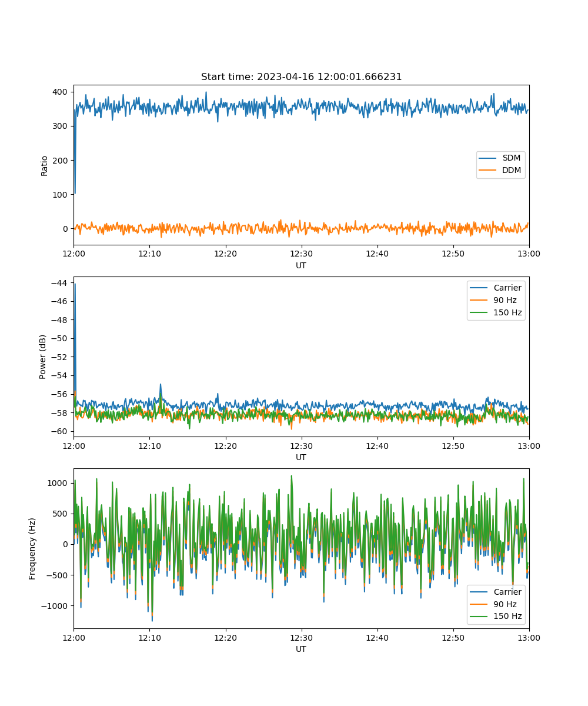Click the '−52' tick on the Power axis

click(x=61, y=357)
